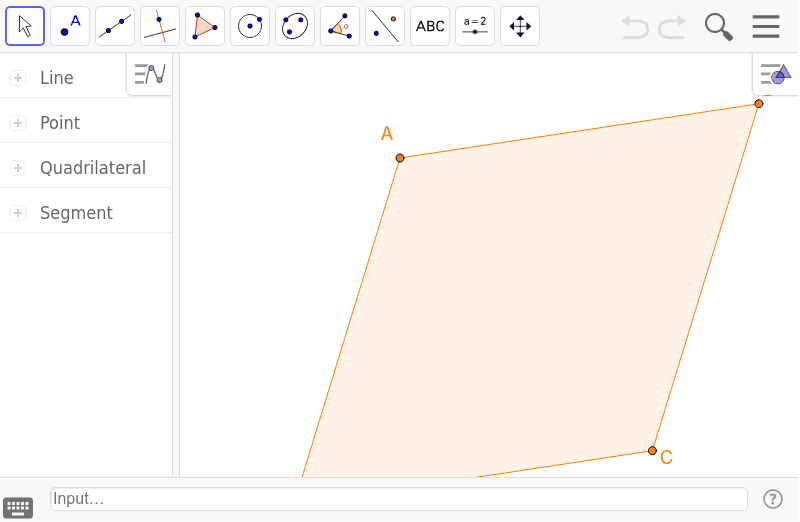Select the Reflect about Line tool

coord(385,26)
